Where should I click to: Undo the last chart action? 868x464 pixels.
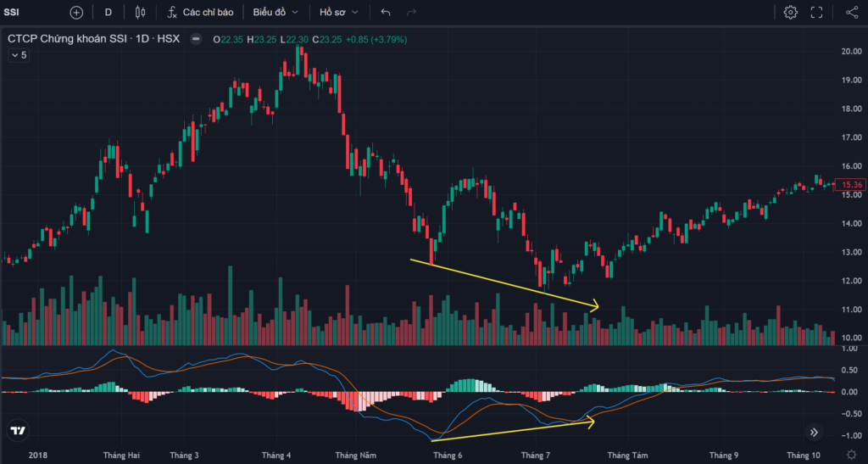tap(386, 12)
